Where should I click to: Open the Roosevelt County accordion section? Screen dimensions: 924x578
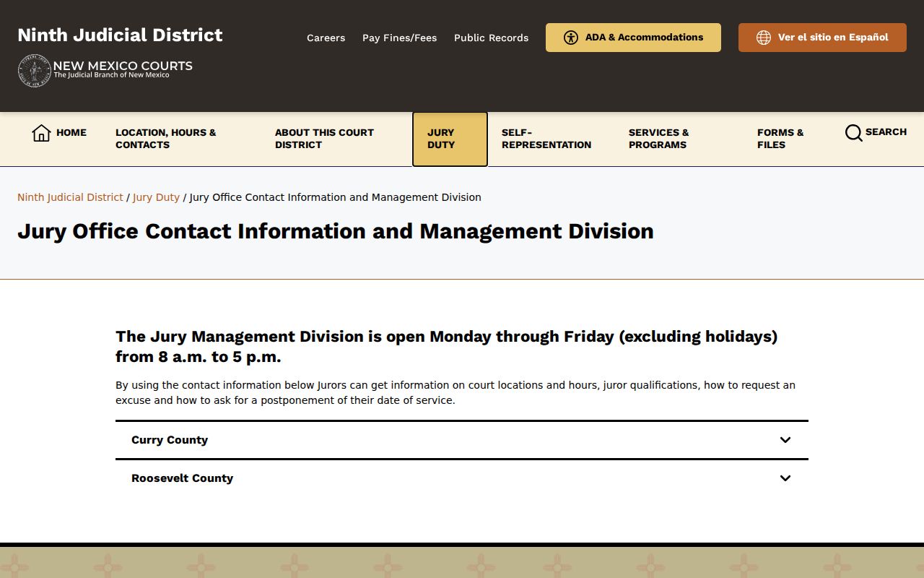click(462, 478)
